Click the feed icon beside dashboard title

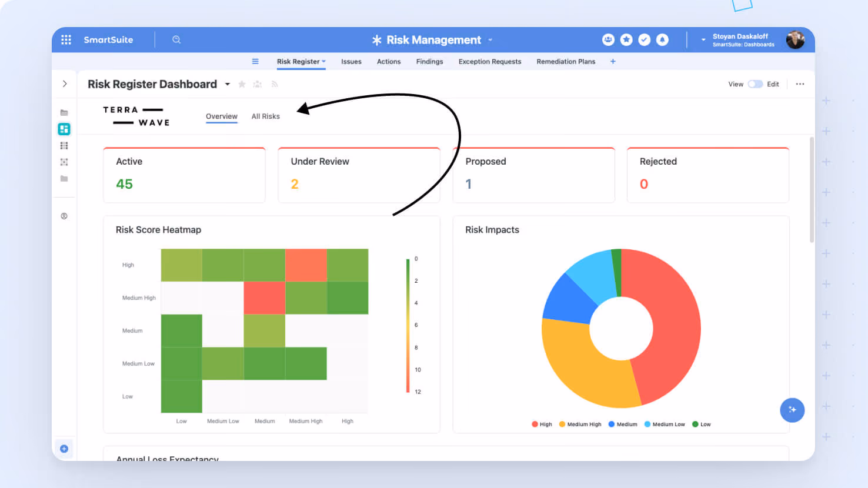coord(275,84)
